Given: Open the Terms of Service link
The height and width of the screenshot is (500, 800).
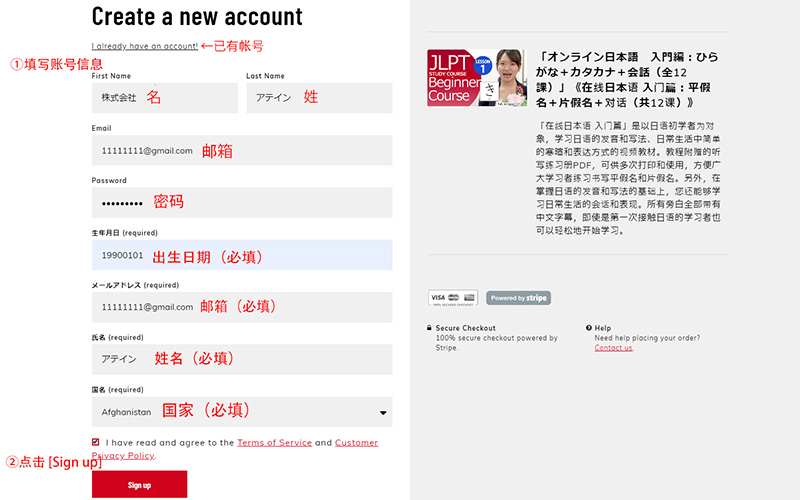Looking at the screenshot, I should 274,442.
